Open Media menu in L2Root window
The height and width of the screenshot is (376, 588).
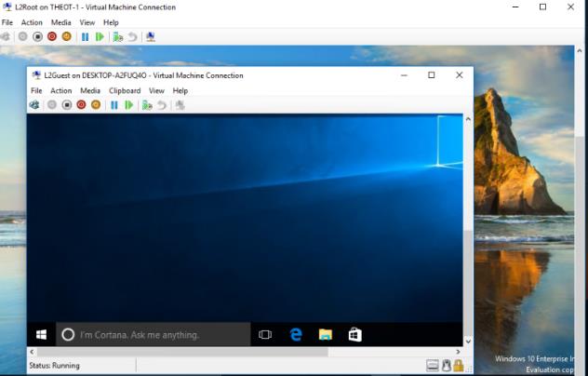point(61,22)
